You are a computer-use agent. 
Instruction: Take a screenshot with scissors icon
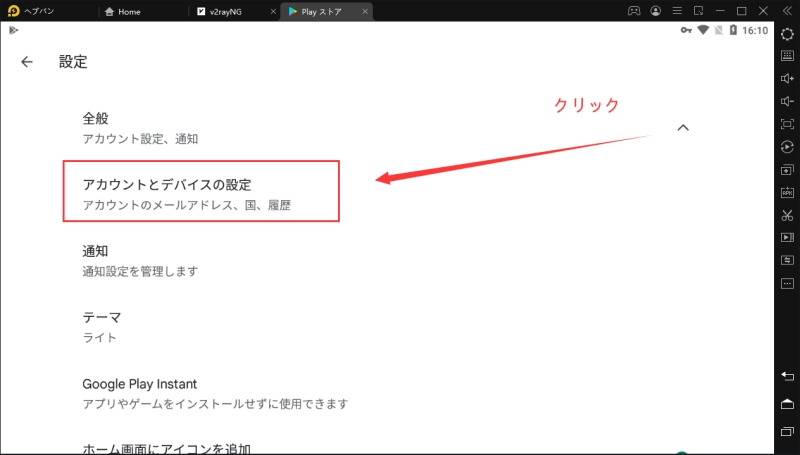[x=787, y=215]
